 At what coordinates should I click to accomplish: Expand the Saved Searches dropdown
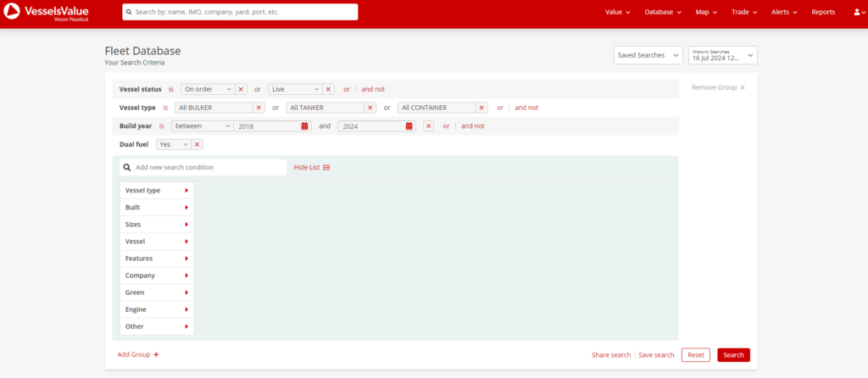click(648, 55)
